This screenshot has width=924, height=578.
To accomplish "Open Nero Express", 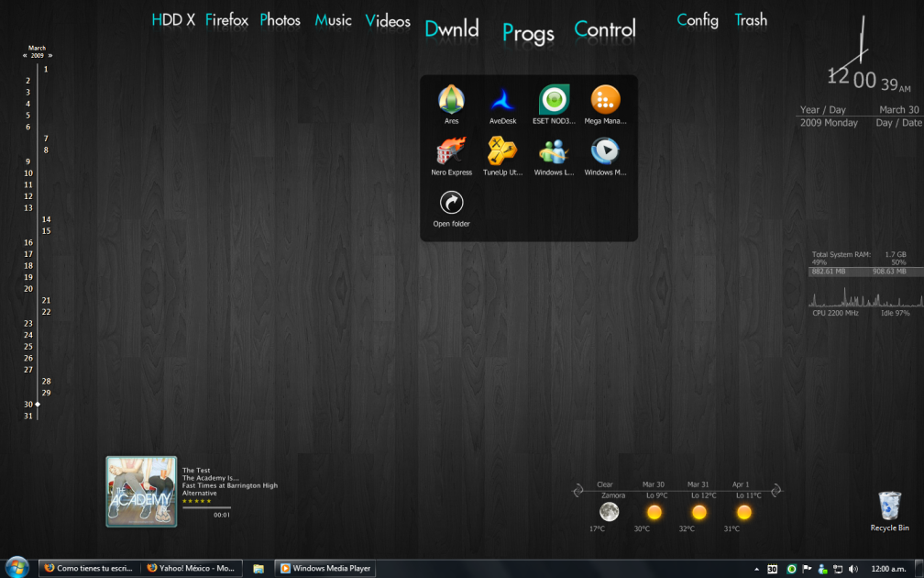I will click(451, 150).
